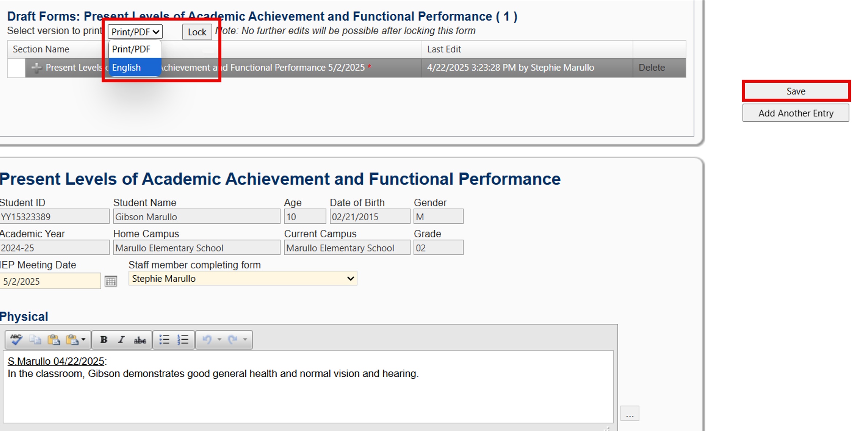This screenshot has height=431, width=868.
Task: Expand the Present Levels section with the plus icon
Action: (x=36, y=67)
